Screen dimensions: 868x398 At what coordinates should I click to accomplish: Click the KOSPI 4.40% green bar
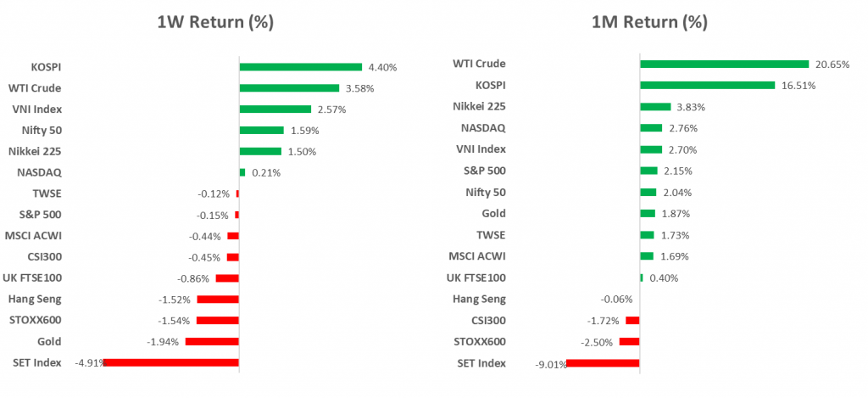click(x=301, y=67)
